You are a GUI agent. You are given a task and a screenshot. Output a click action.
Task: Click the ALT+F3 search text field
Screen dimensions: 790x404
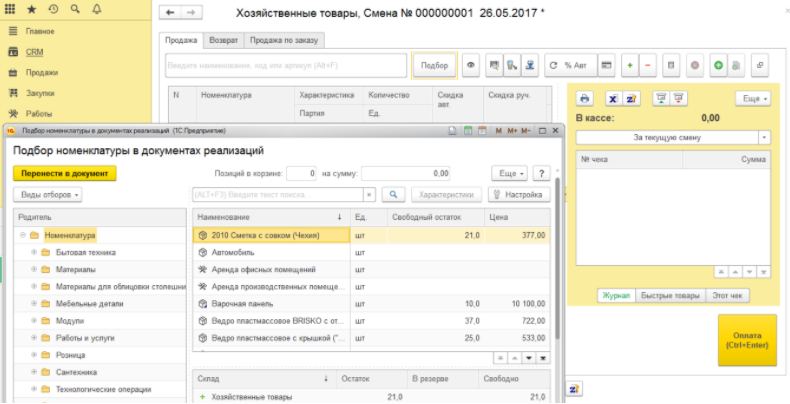278,194
